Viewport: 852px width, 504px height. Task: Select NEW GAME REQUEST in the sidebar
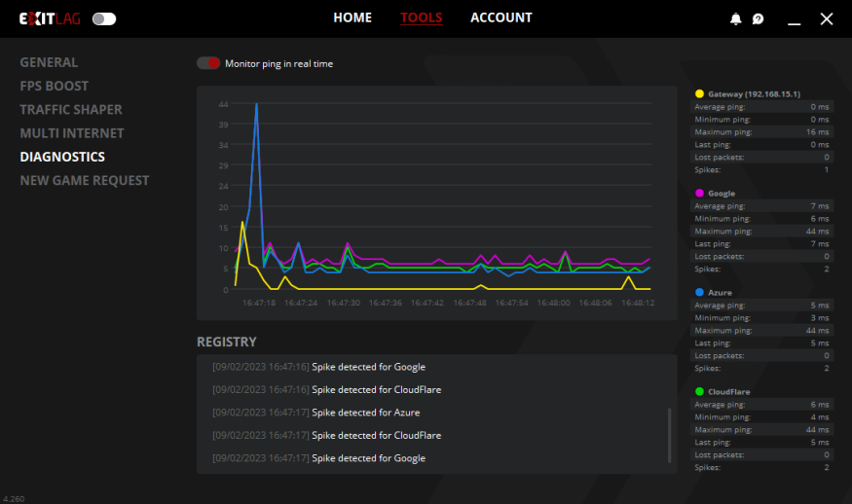coord(84,180)
